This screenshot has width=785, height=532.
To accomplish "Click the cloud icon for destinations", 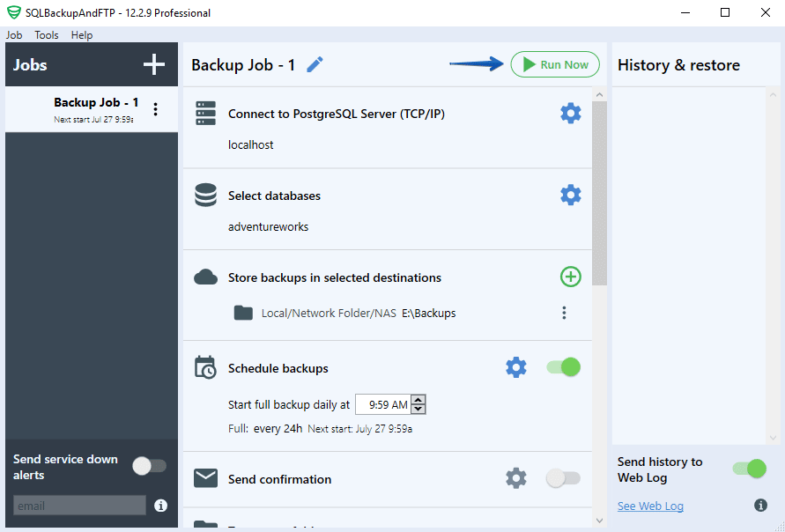I will 206,277.
